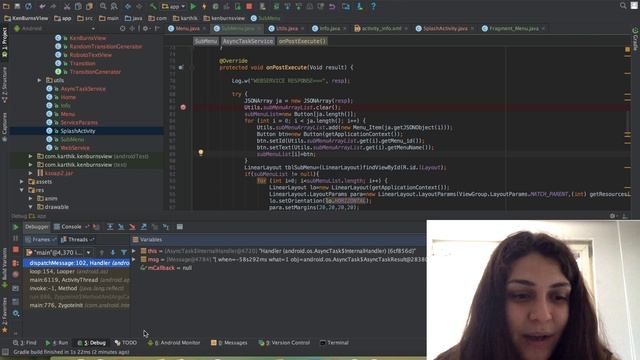The height and width of the screenshot is (360, 640).
Task: Open the main thread selector dropdown
Action: 58,253
